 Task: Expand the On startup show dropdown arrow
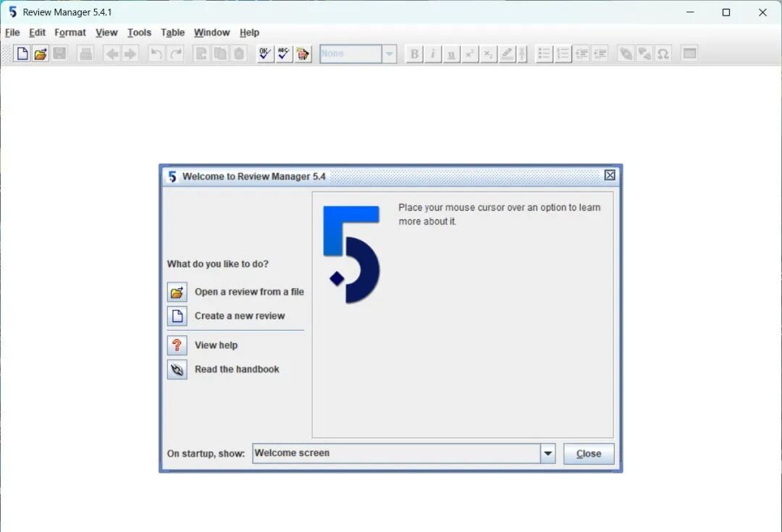coord(547,454)
